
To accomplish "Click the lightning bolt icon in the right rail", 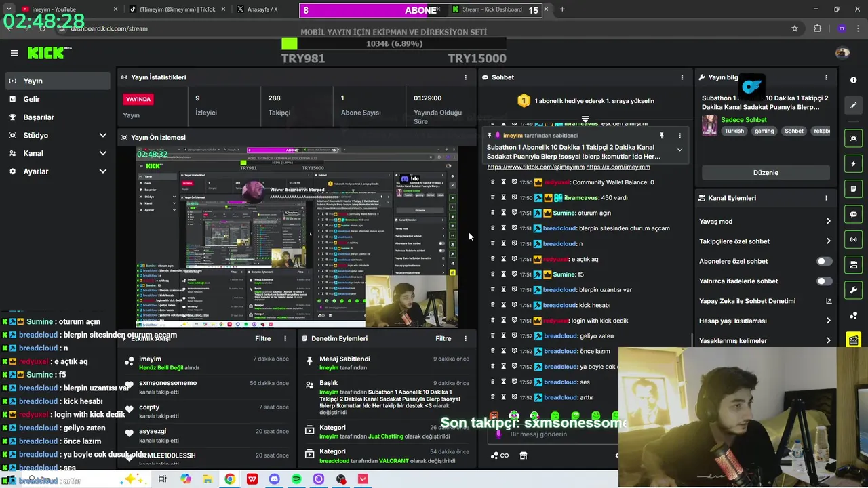I will 853,163.
